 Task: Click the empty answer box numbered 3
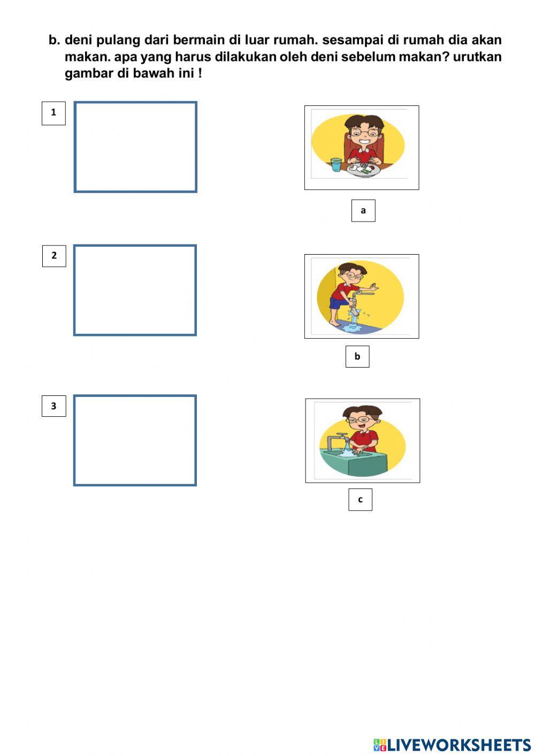(135, 440)
